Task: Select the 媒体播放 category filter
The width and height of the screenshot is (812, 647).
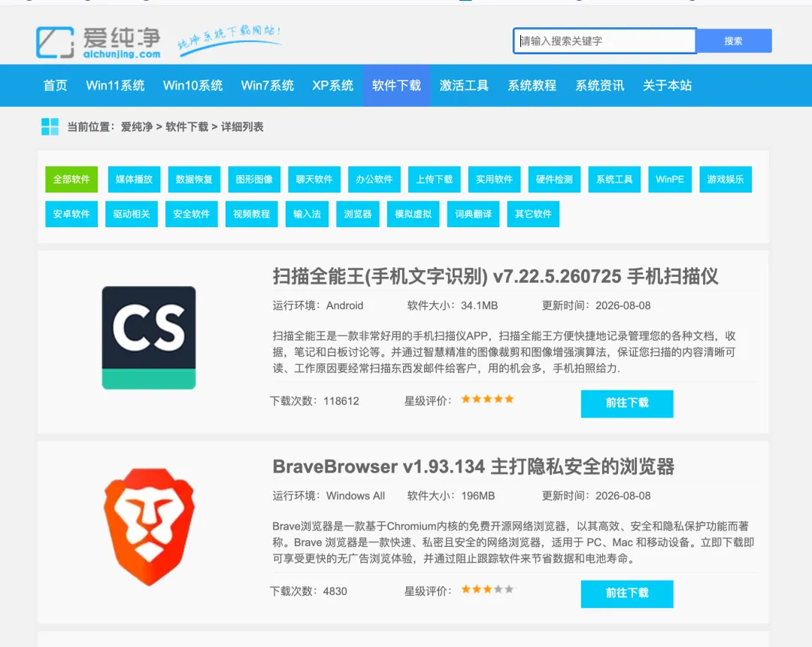Action: point(134,179)
